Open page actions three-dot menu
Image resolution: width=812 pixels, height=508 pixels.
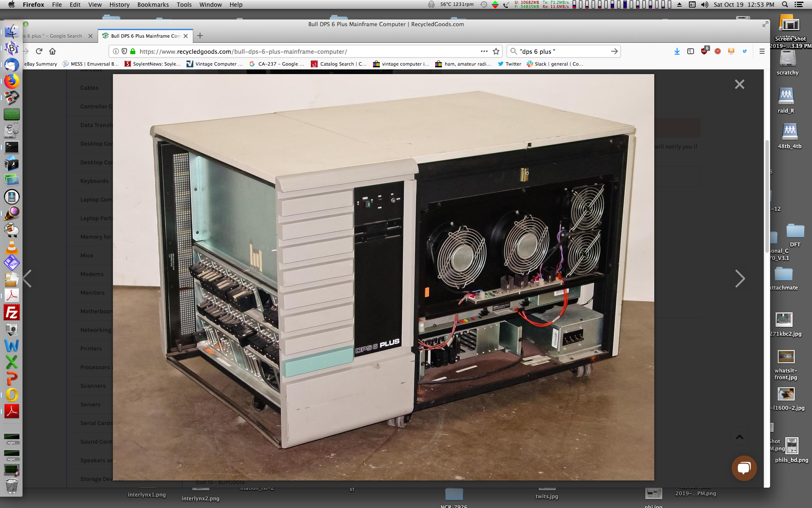pyautogui.click(x=484, y=51)
